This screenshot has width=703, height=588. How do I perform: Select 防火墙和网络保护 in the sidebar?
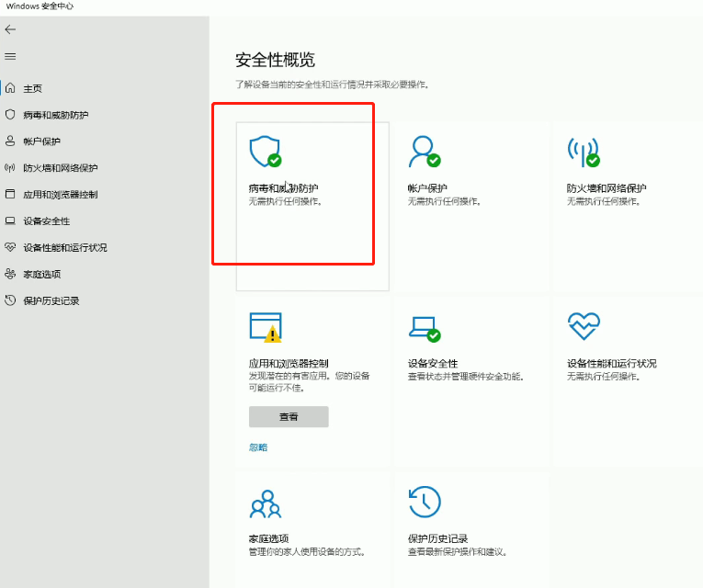[61, 168]
